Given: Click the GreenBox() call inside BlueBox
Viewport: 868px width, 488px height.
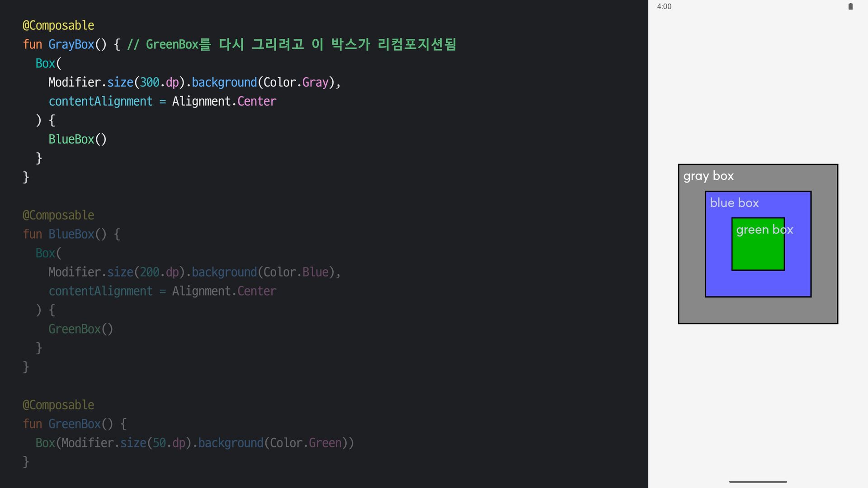Looking at the screenshot, I should point(80,329).
